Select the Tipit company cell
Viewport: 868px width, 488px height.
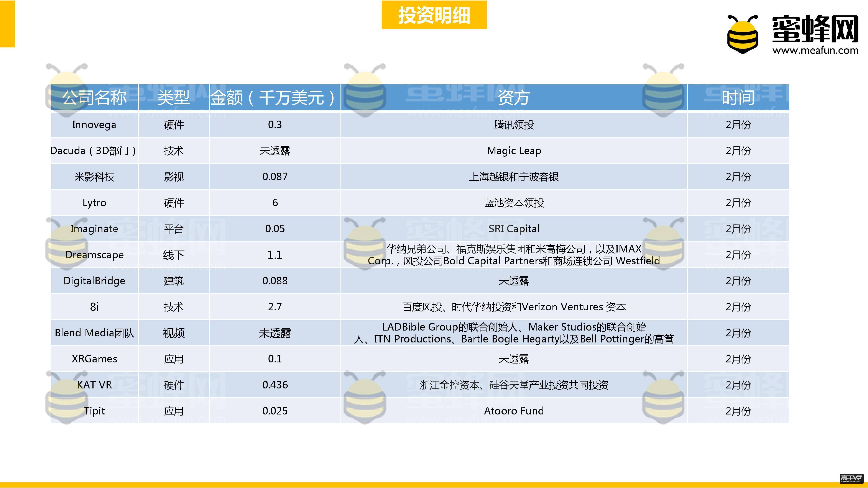tap(94, 411)
